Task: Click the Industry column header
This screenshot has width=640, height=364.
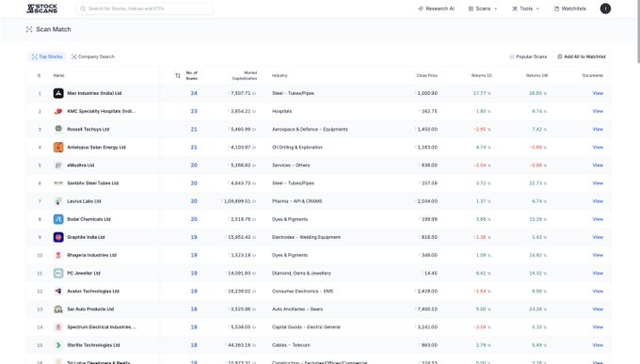Action: click(280, 75)
